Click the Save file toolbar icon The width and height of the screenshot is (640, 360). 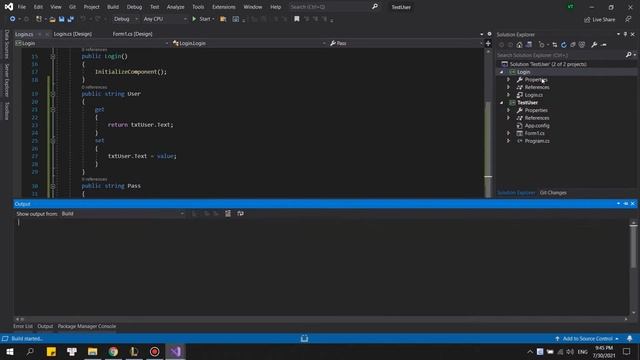(x=62, y=19)
